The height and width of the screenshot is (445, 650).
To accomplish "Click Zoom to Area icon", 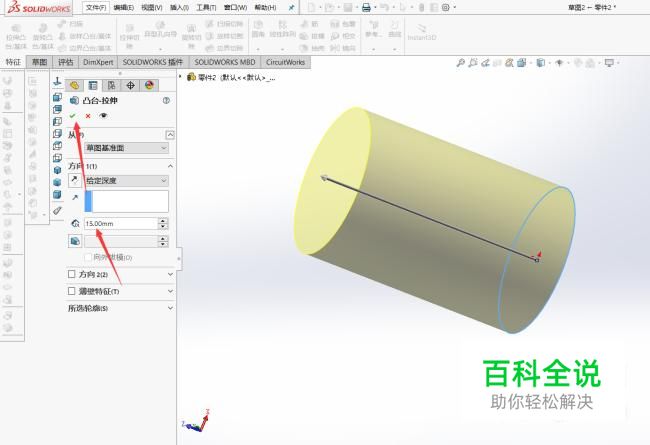I will pos(473,63).
